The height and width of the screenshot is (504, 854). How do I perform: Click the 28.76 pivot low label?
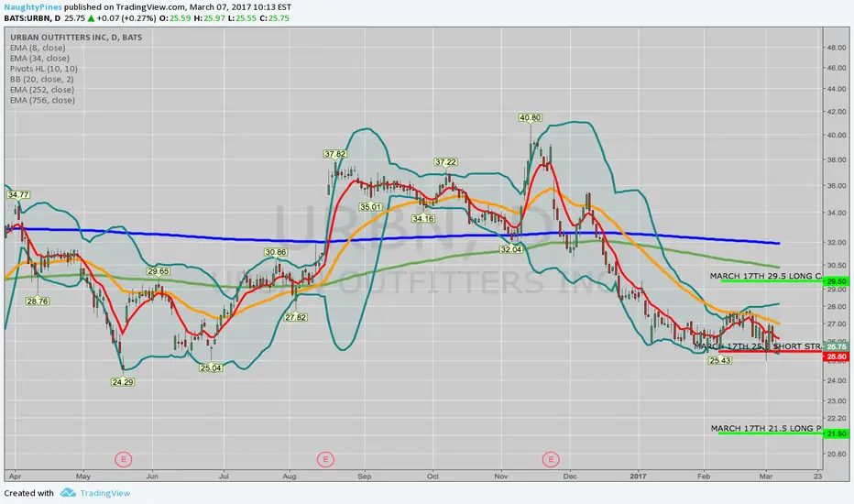(38, 301)
